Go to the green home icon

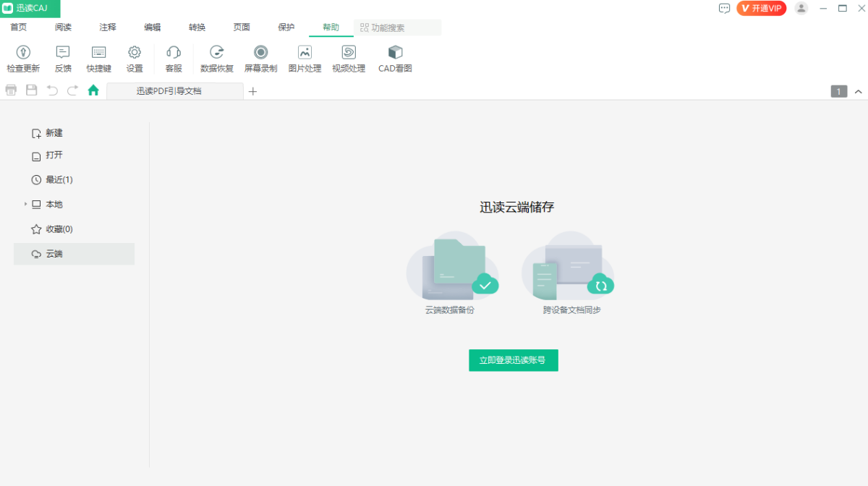[x=93, y=90]
